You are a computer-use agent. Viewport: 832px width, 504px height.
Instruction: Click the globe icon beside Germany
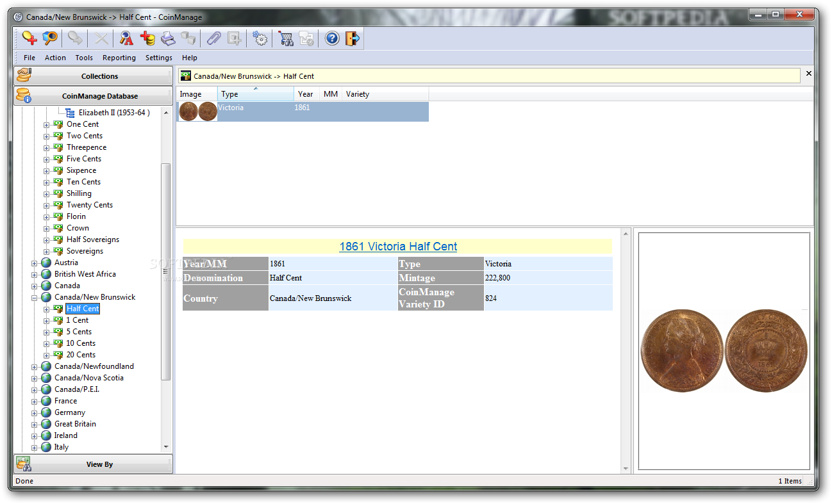(x=46, y=412)
